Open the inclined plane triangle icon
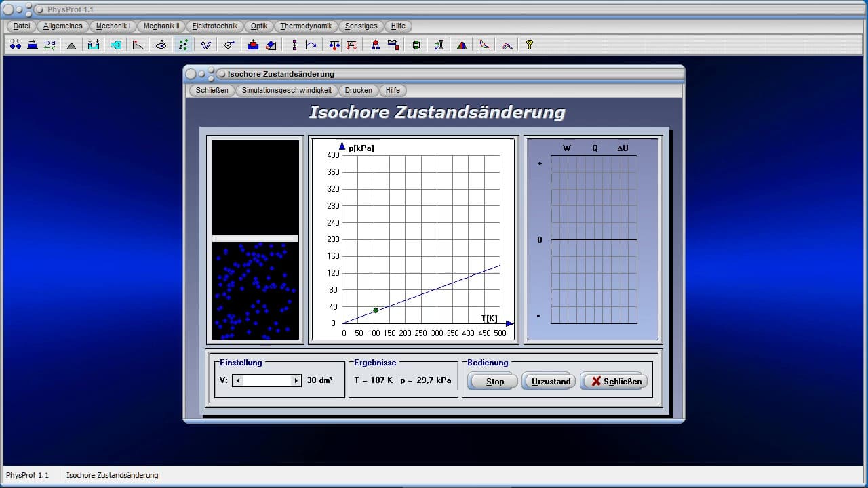The height and width of the screenshot is (488, 868). (138, 45)
